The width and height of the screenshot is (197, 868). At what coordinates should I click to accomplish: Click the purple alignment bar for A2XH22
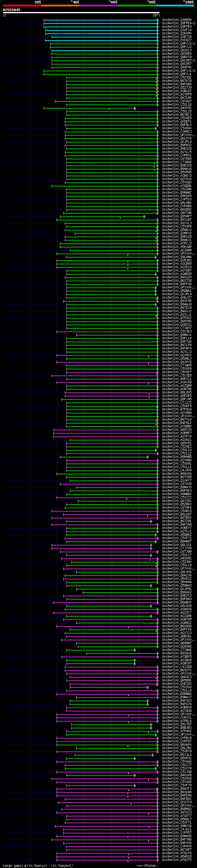[108, 355]
